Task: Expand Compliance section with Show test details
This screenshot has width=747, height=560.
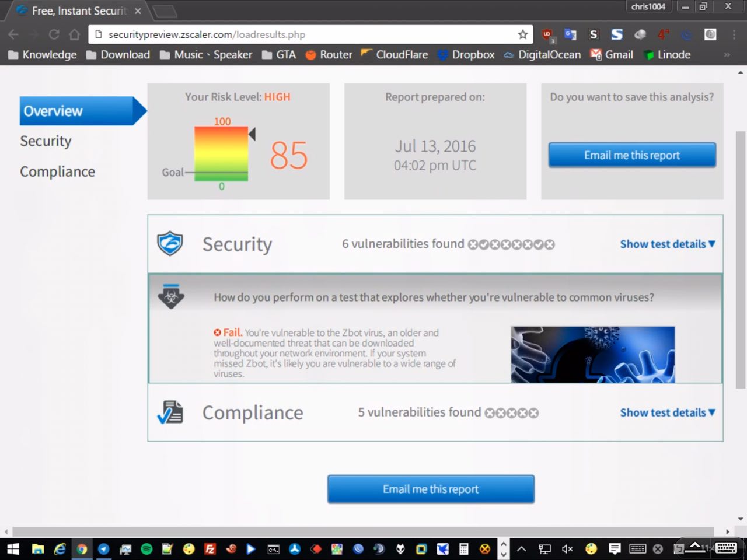Action: (667, 412)
